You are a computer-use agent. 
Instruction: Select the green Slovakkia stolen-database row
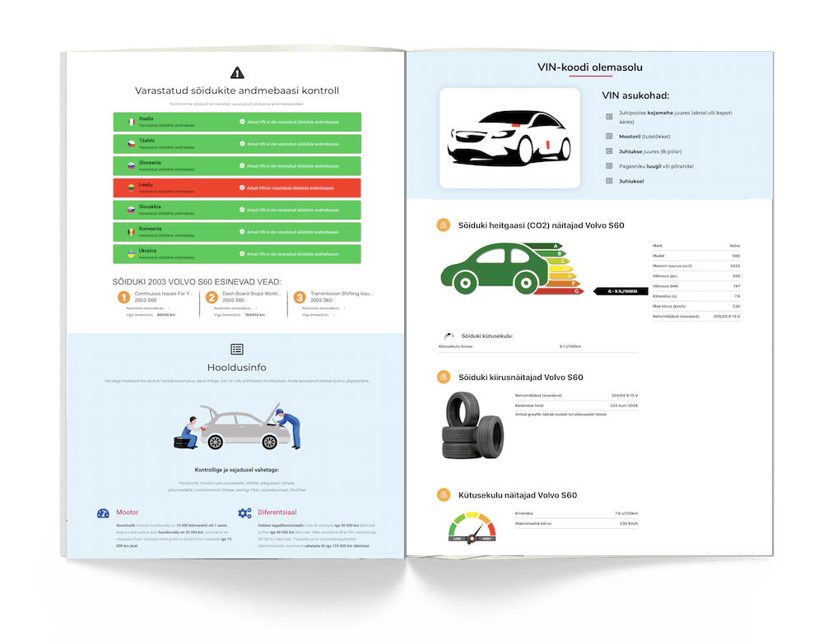[237, 210]
